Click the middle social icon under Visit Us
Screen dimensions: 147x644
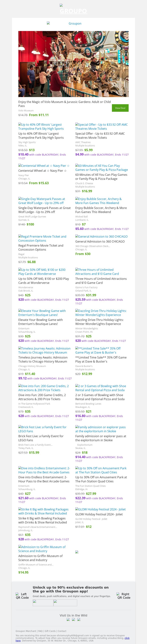coord(73,619)
